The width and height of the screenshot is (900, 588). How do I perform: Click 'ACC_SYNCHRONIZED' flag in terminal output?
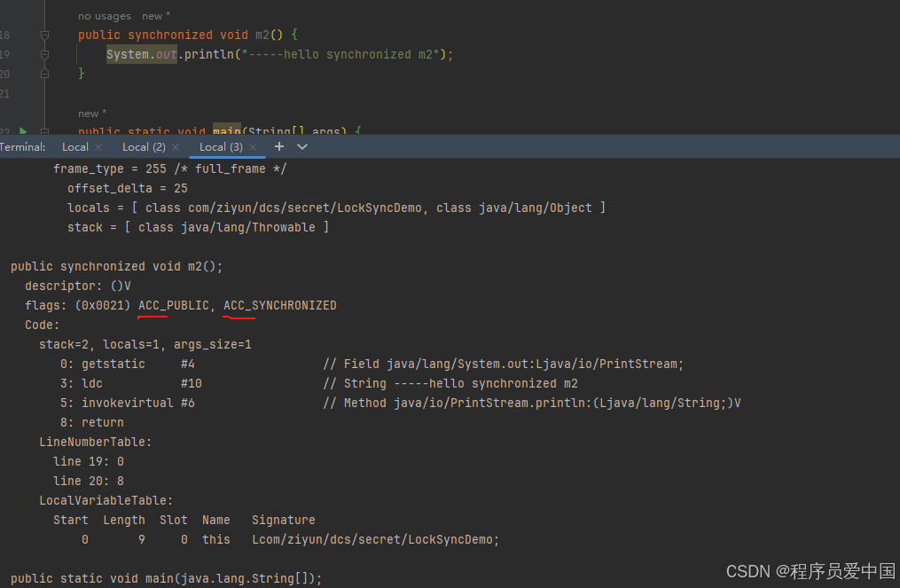click(280, 305)
